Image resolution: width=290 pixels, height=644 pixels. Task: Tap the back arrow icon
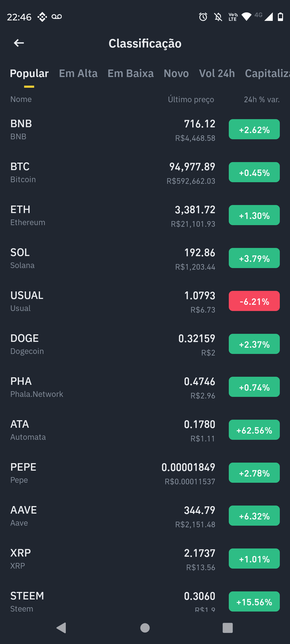point(19,43)
